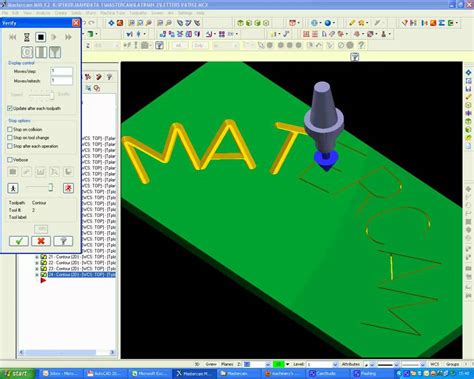Confirm Verify with the green checkmark button

[x=19, y=241]
